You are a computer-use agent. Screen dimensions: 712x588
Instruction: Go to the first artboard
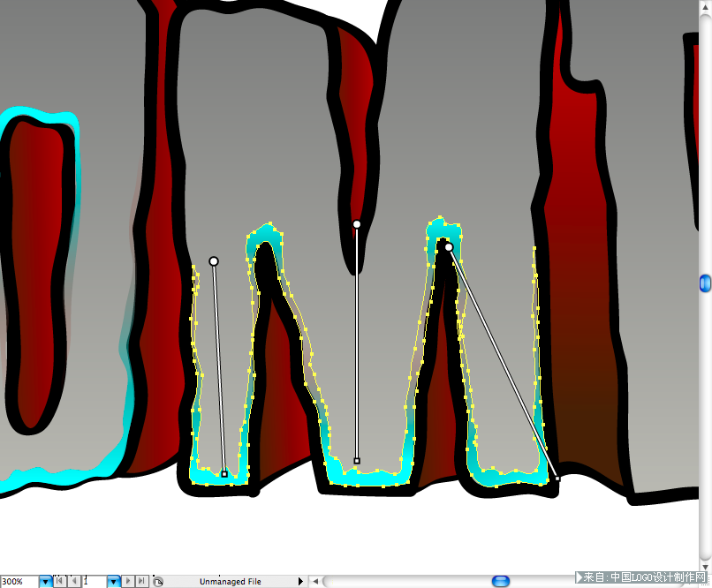pos(59,581)
